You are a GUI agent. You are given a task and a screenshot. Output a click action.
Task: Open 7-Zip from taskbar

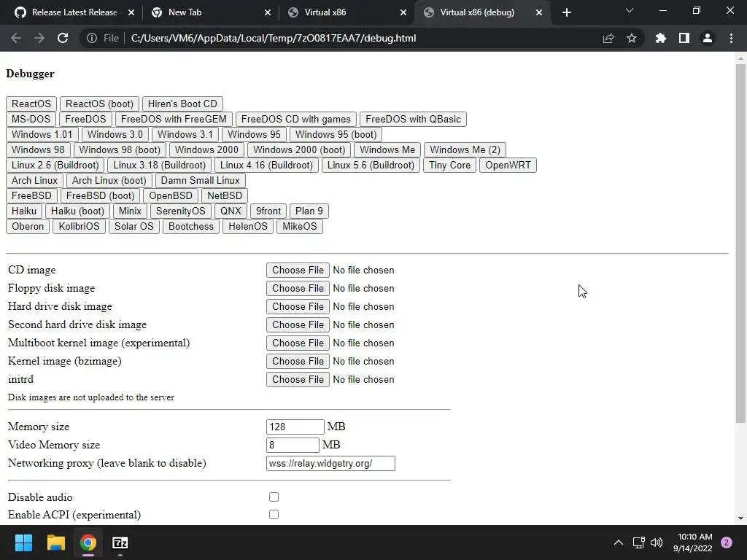pyautogui.click(x=120, y=542)
